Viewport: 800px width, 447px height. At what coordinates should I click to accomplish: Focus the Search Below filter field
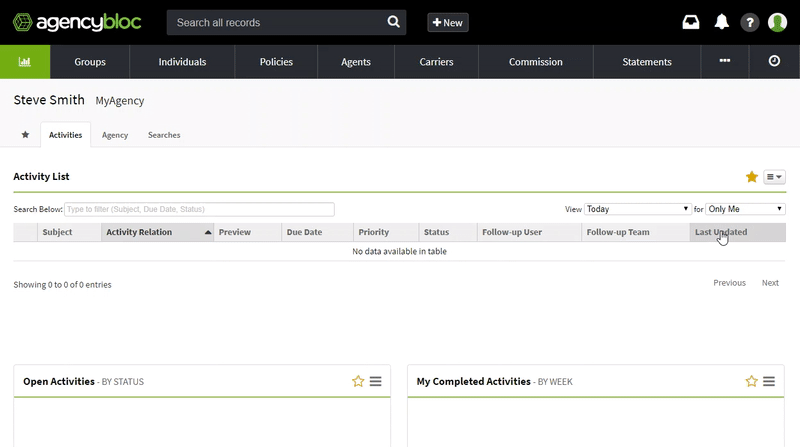pos(199,209)
